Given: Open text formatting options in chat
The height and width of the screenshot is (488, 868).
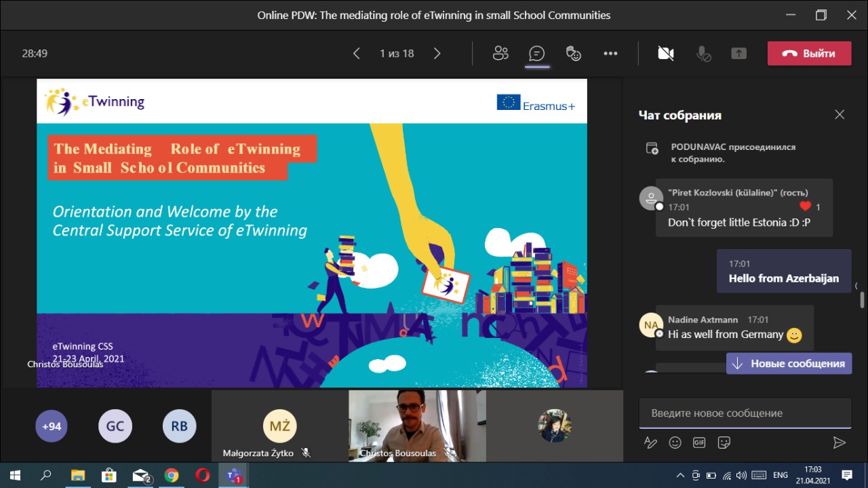Looking at the screenshot, I should coord(650,443).
